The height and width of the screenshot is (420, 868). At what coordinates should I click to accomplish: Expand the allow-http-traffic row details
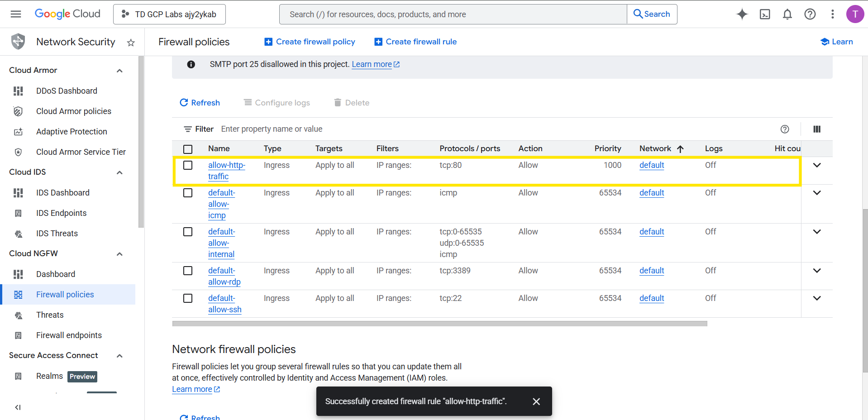pyautogui.click(x=816, y=165)
